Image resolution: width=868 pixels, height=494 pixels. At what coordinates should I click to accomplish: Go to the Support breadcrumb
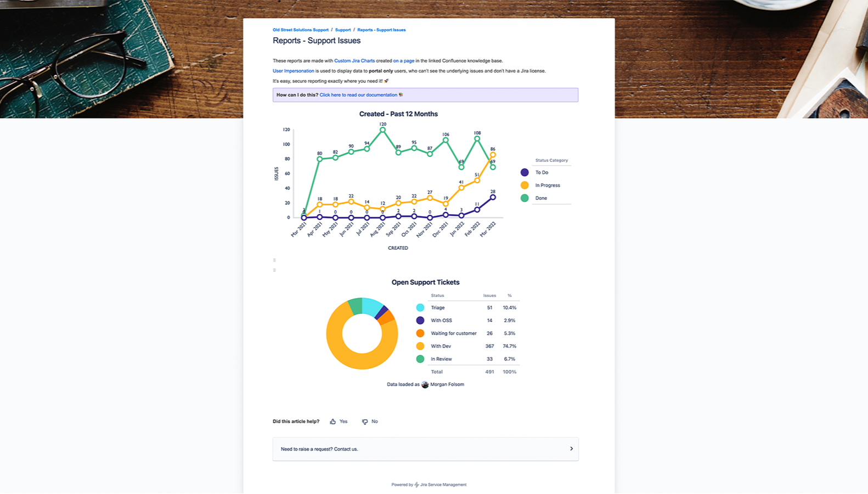click(x=343, y=30)
